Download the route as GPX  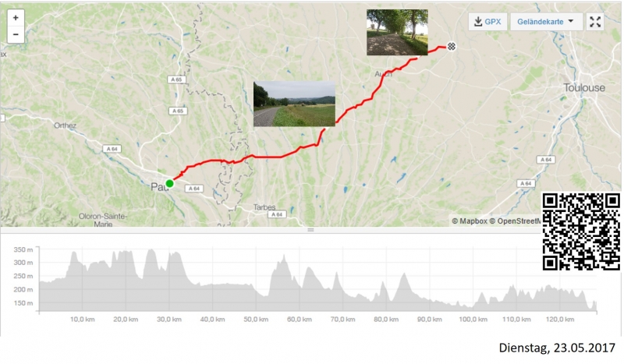(x=487, y=22)
